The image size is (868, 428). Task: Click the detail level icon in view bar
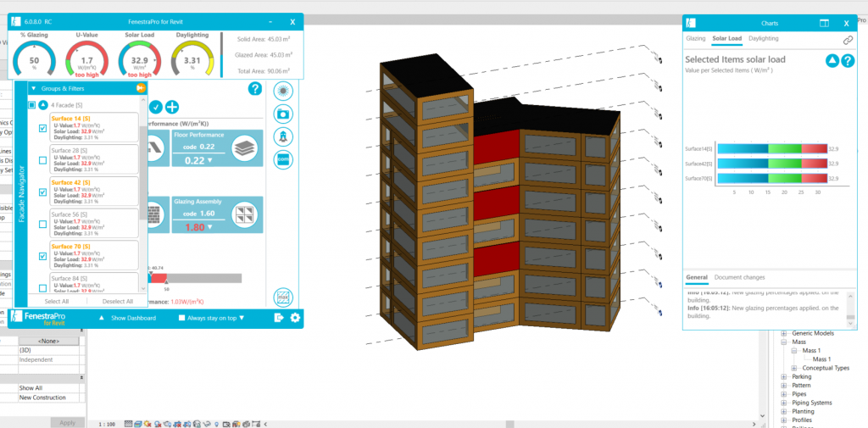click(129, 424)
